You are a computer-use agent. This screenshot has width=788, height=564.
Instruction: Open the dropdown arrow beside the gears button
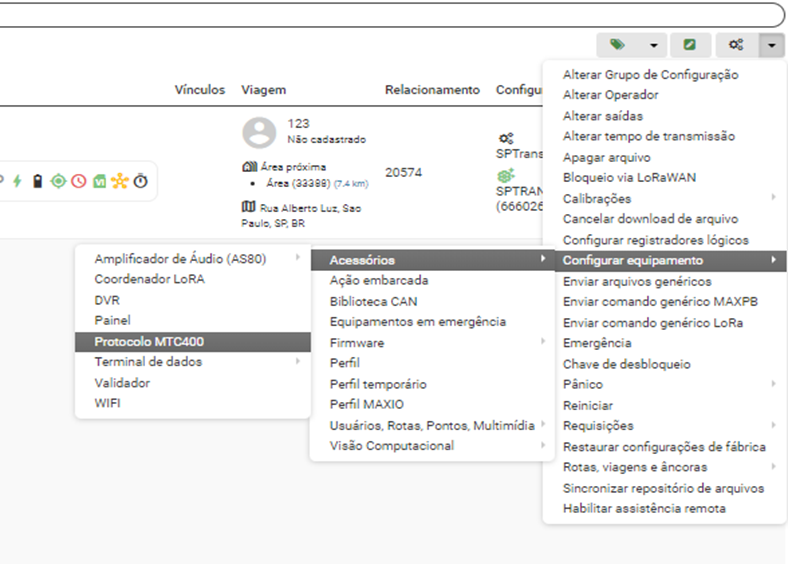(771, 45)
